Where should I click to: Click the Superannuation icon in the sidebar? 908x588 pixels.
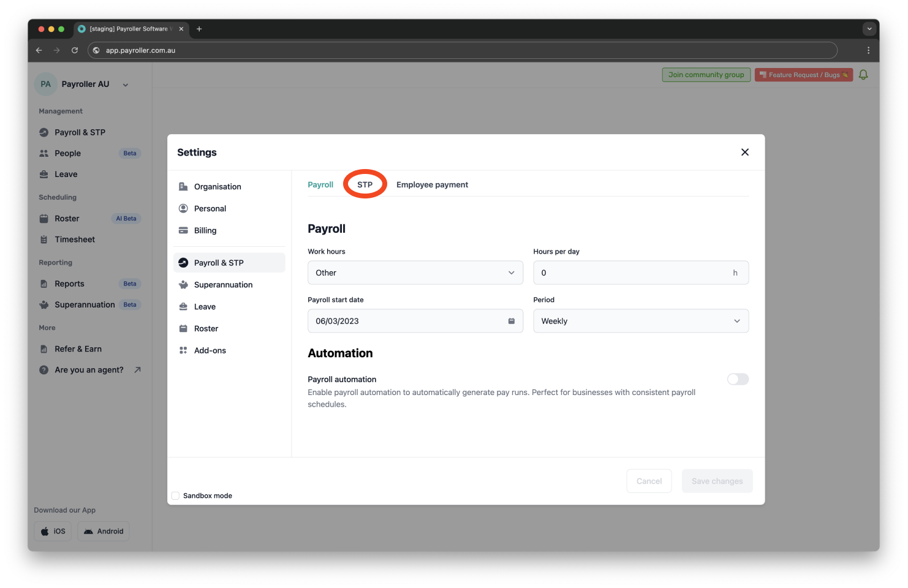coord(44,304)
